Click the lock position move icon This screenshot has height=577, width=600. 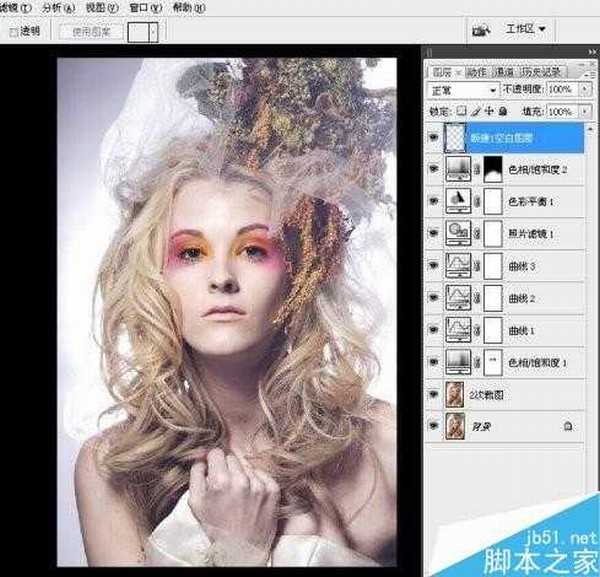(x=488, y=111)
